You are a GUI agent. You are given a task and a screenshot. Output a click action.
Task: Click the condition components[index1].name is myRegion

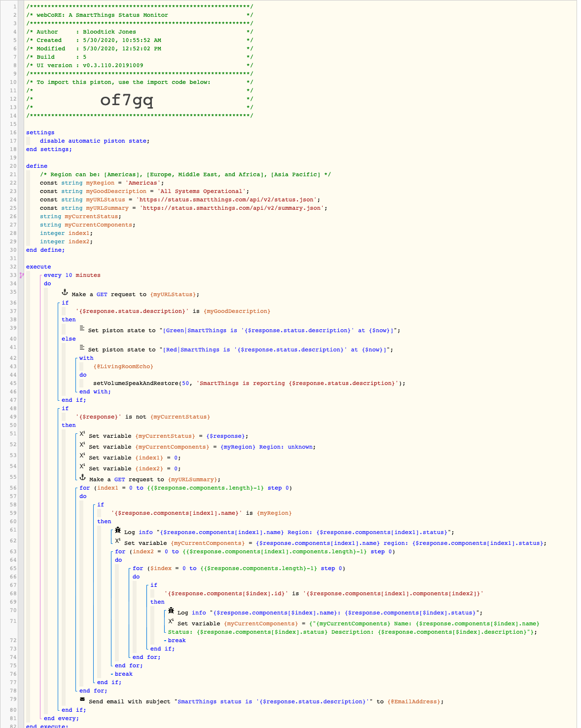click(201, 513)
